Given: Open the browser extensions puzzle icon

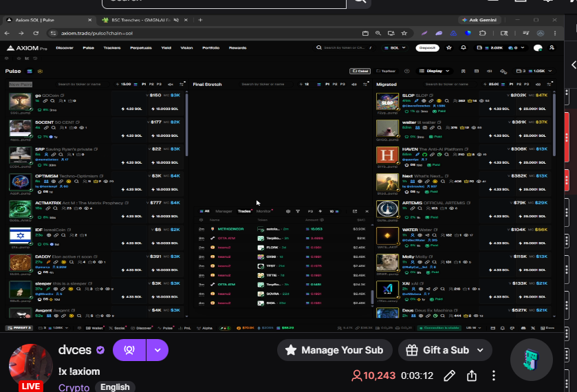Looking at the screenshot, I should point(482,33).
